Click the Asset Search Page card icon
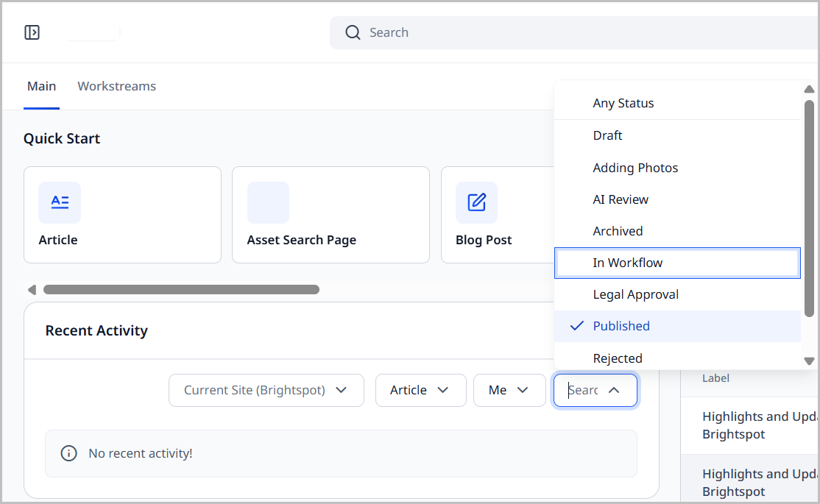This screenshot has width=820, height=504. [x=268, y=202]
